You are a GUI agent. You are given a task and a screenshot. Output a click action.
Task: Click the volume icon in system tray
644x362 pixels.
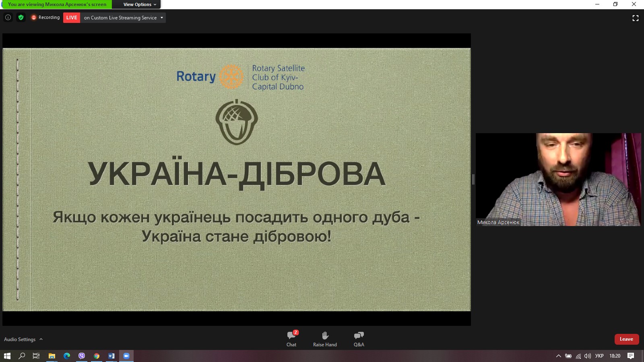pyautogui.click(x=588, y=356)
